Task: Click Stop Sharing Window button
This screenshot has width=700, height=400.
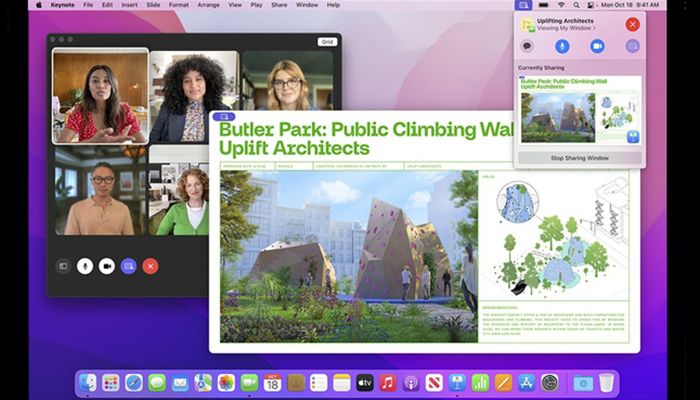Action: (x=579, y=158)
